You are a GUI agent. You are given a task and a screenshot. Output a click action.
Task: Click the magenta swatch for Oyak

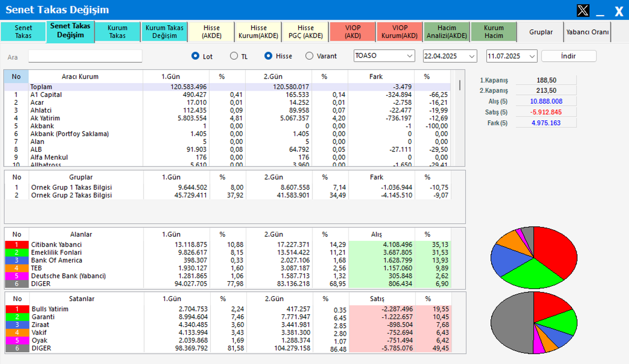(x=17, y=340)
